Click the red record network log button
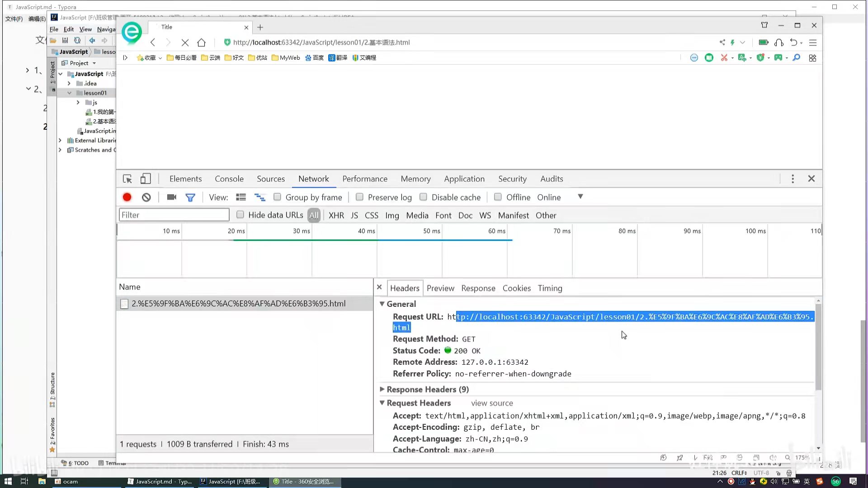This screenshot has width=868, height=488. coord(127,197)
